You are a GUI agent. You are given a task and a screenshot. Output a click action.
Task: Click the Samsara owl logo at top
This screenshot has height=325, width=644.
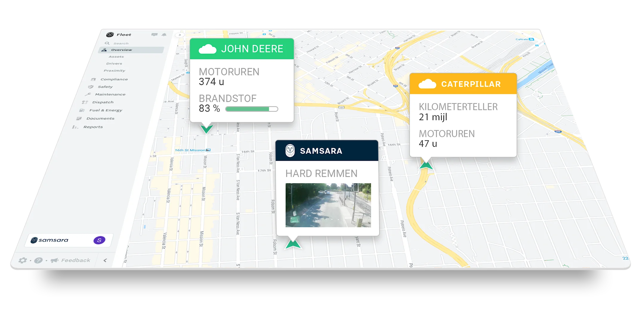click(x=110, y=35)
